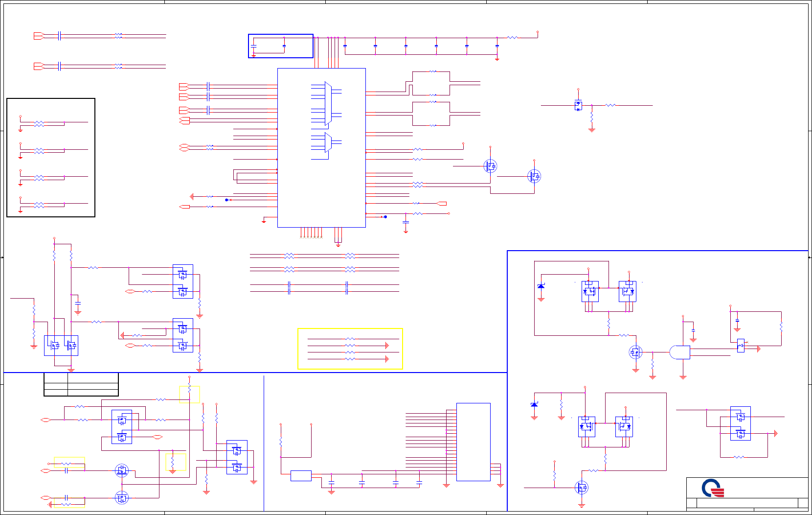Select the small table in the lower-left section
812x515 pixels.
tap(81, 384)
